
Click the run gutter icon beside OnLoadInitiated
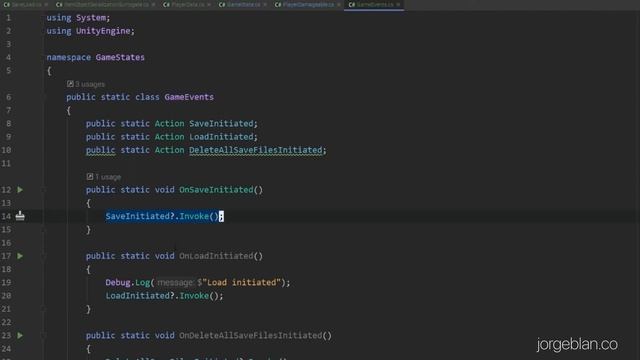[x=20, y=256]
